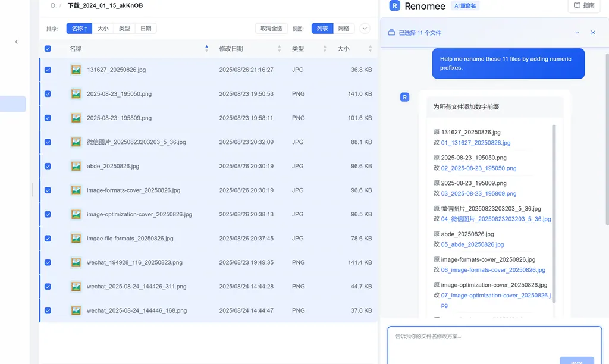Click the Renomee app logo icon

tap(395, 6)
